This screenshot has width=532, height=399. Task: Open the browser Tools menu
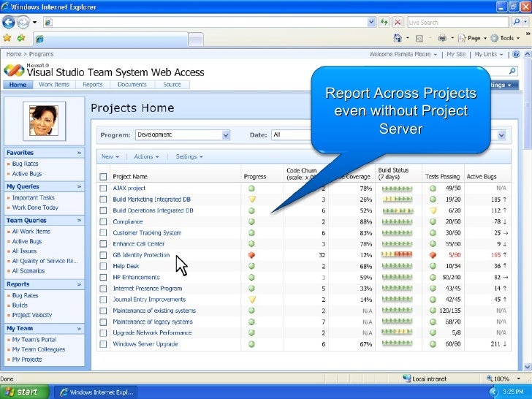click(506, 38)
